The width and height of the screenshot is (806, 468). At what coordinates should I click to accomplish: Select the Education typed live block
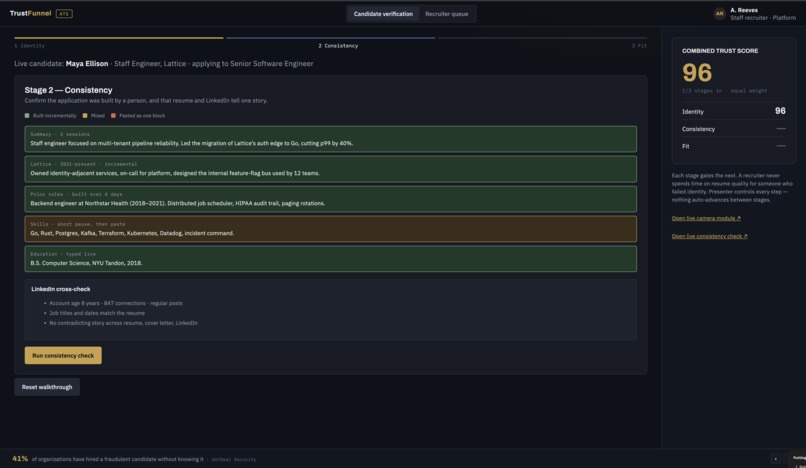(331, 259)
